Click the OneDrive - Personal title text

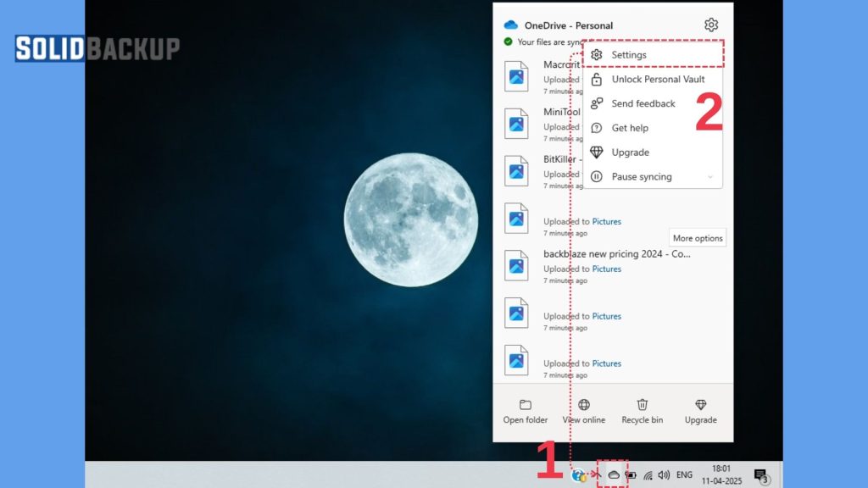[569, 25]
